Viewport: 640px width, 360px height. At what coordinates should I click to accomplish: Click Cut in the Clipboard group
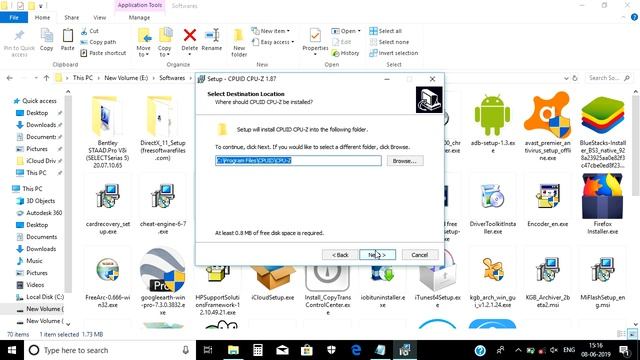pos(90,31)
